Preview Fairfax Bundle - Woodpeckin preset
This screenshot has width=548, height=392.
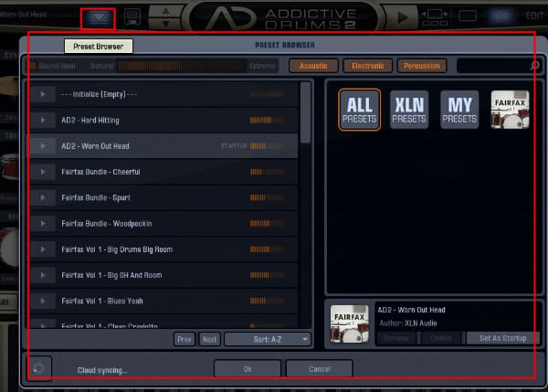pos(43,224)
